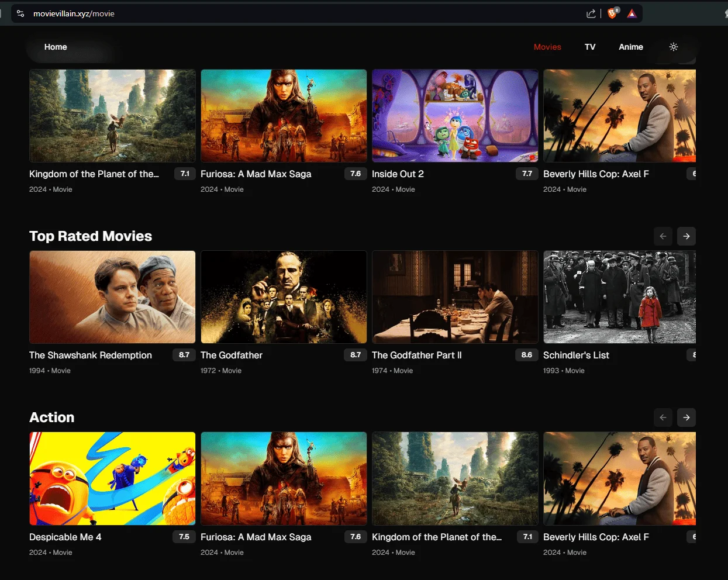Click the Despicable Me 4 title
The height and width of the screenshot is (580, 728).
point(65,537)
